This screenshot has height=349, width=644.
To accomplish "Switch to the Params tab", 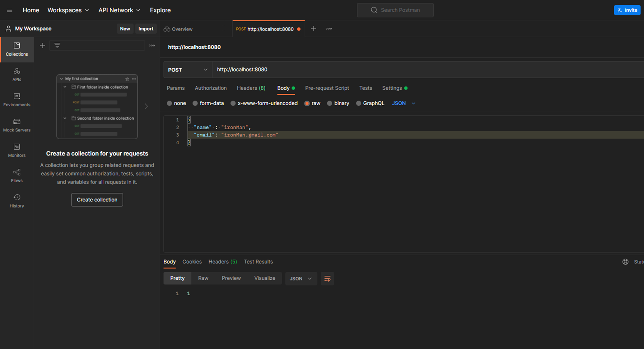I will (x=176, y=88).
